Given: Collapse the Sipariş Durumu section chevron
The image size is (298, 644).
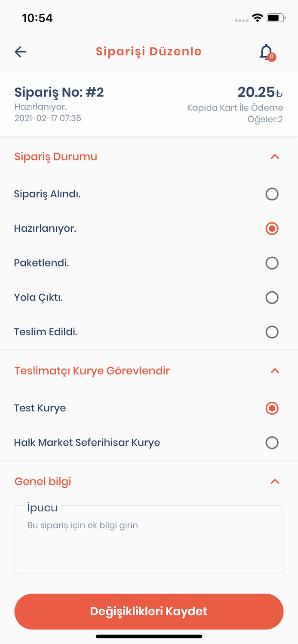Looking at the screenshot, I should 275,157.
